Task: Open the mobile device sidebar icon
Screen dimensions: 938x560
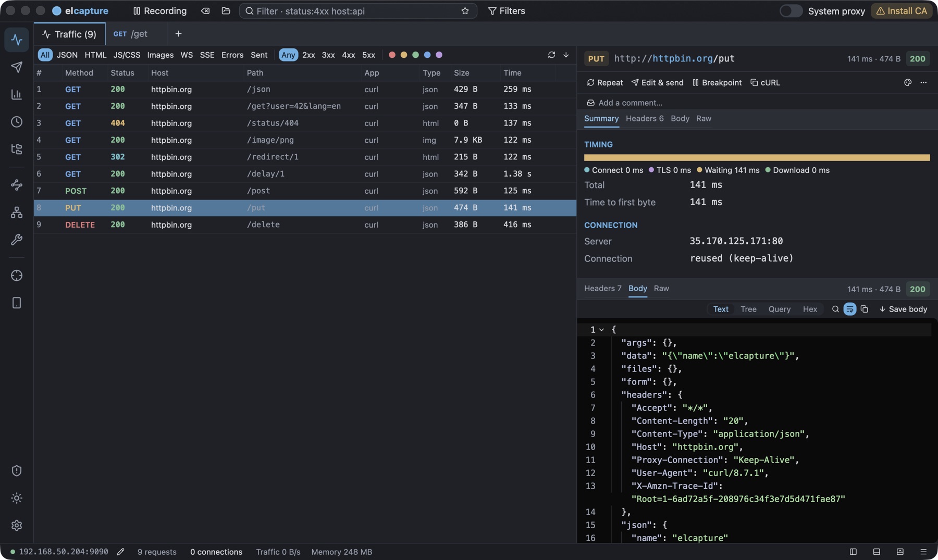Action: tap(17, 303)
